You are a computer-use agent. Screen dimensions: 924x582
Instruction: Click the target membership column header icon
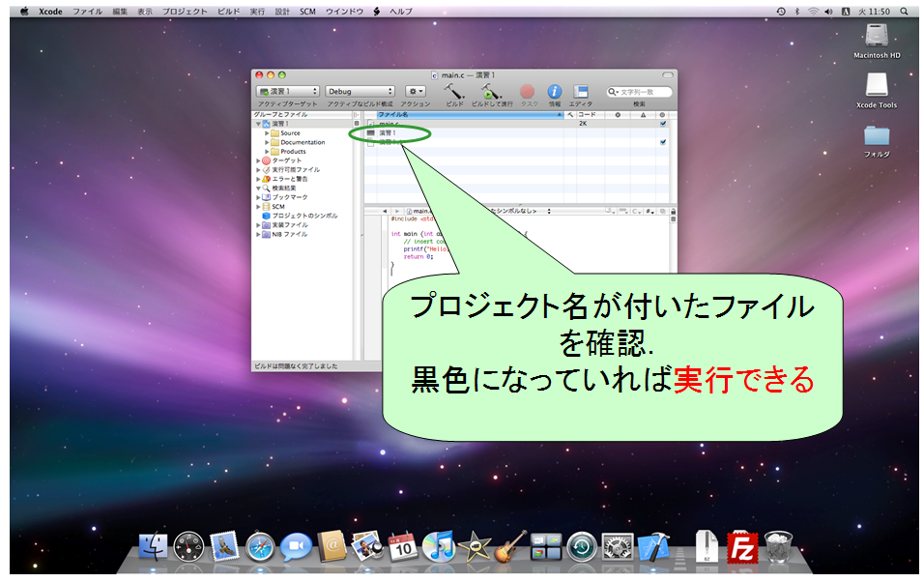[x=662, y=114]
